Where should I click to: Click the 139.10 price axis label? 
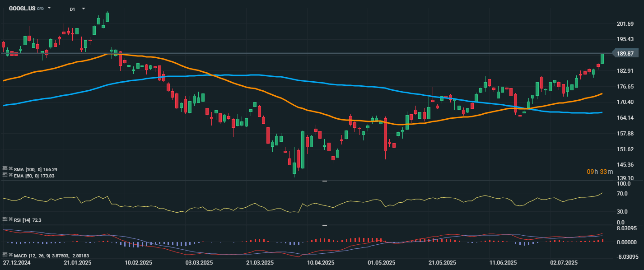[625, 178]
